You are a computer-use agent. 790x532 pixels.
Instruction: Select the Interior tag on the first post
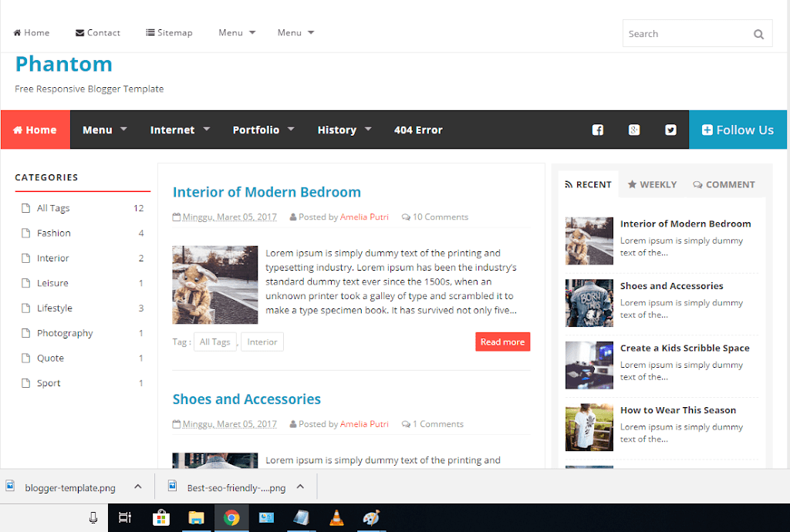(x=262, y=342)
